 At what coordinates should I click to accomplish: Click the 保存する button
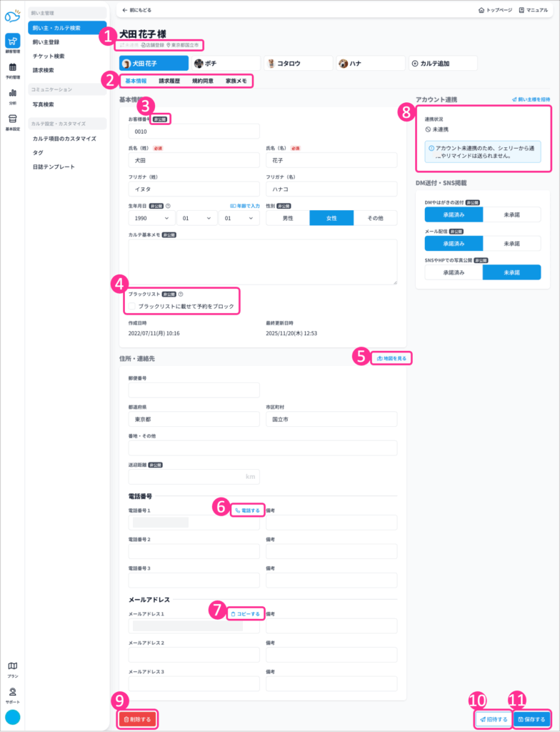pyautogui.click(x=531, y=719)
